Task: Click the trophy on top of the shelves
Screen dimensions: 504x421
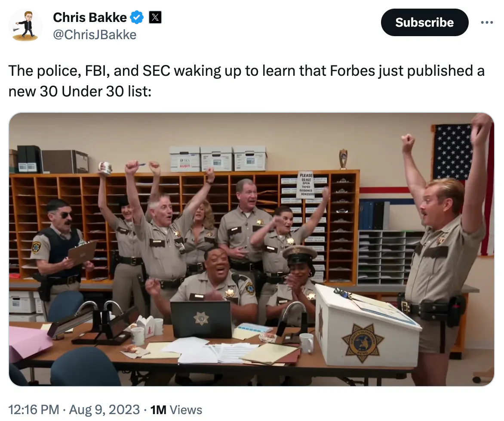Action: click(343, 159)
